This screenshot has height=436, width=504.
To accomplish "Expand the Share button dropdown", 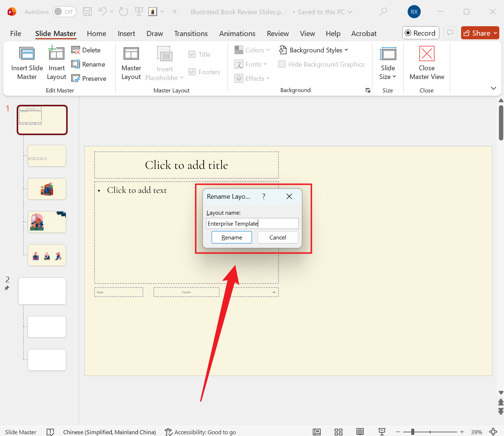I will tap(495, 33).
